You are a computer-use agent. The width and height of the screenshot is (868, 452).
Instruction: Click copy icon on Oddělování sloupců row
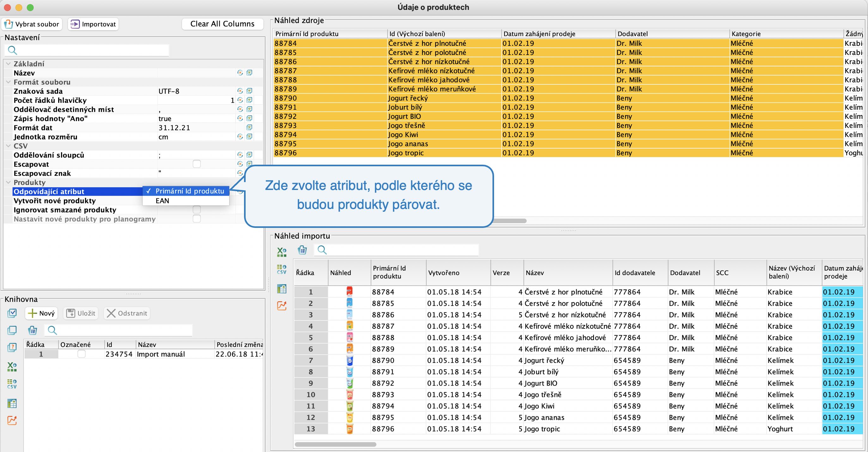(x=249, y=155)
